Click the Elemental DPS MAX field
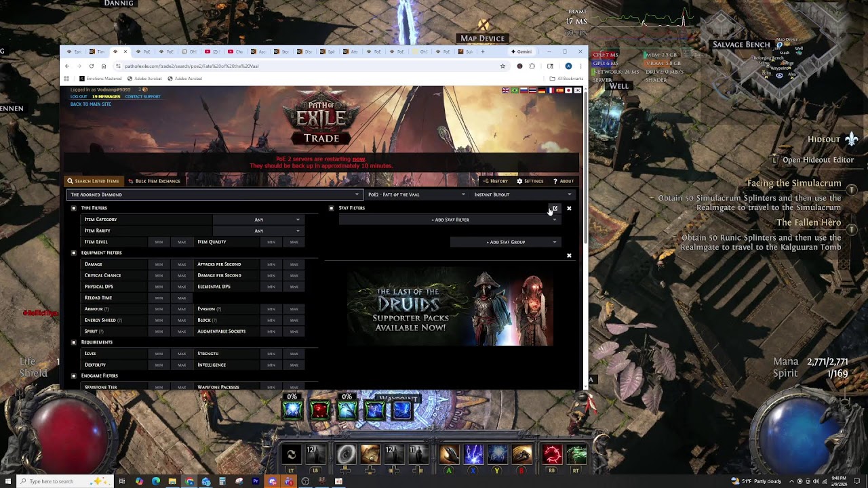Image resolution: width=868 pixels, height=488 pixels. click(294, 287)
